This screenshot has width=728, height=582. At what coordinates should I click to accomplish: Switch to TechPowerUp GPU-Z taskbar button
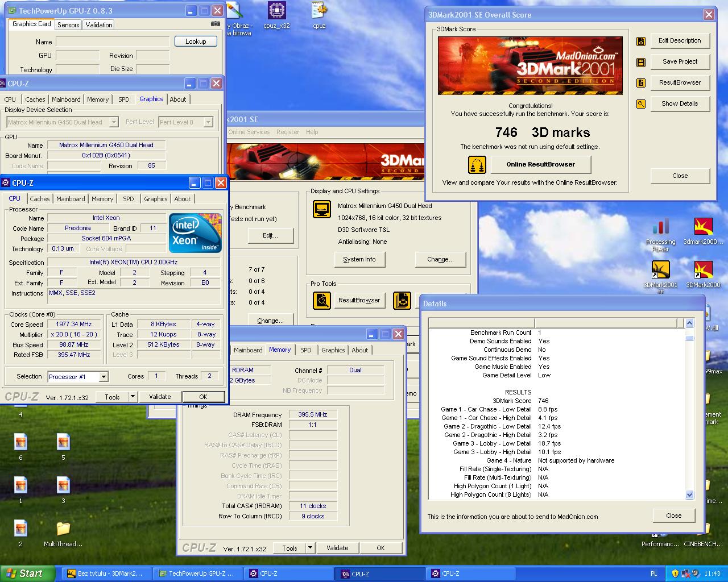click(x=197, y=573)
